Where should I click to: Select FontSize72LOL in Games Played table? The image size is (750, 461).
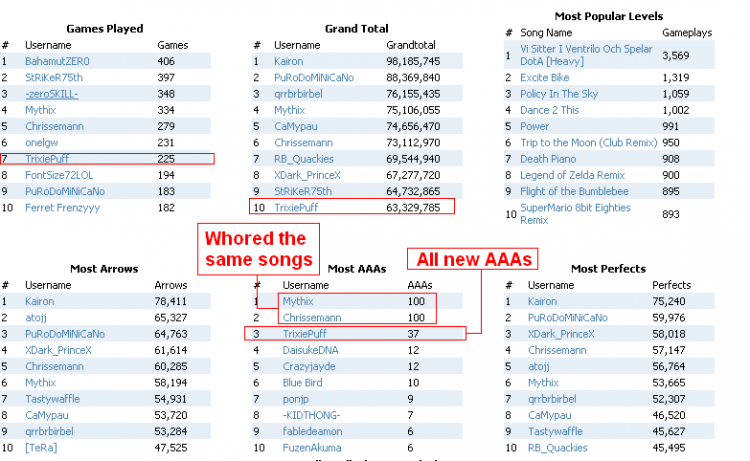click(59, 175)
